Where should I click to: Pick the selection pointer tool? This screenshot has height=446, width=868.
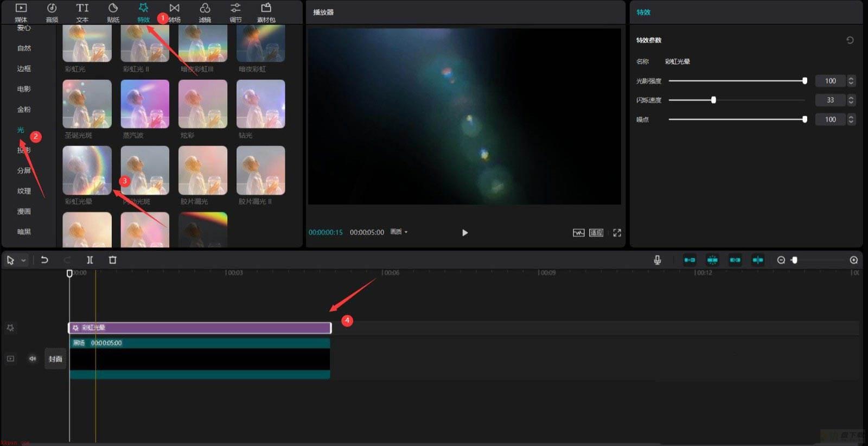(x=10, y=260)
